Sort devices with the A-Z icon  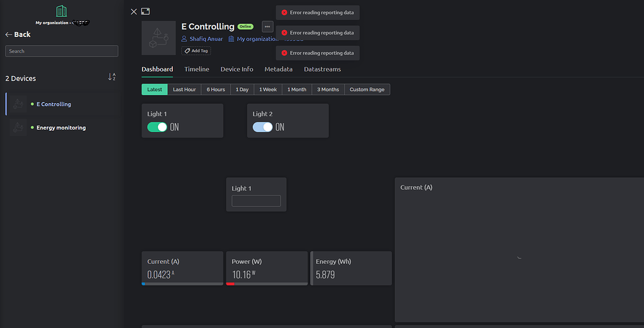tap(112, 77)
